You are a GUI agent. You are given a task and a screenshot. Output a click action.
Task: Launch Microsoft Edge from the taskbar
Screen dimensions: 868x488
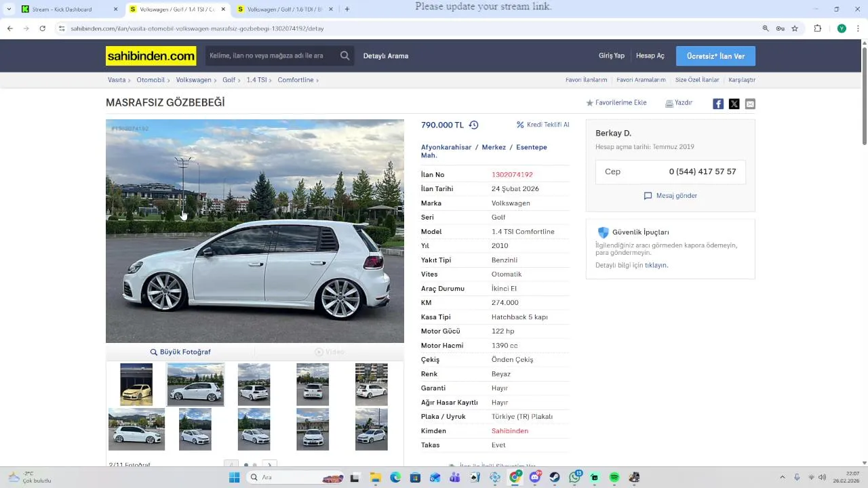coord(395,477)
